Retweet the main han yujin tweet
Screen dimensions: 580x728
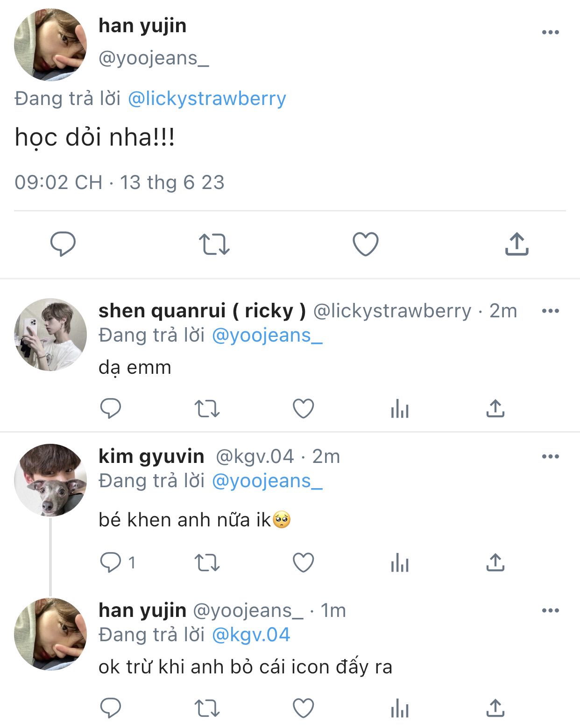(x=214, y=244)
